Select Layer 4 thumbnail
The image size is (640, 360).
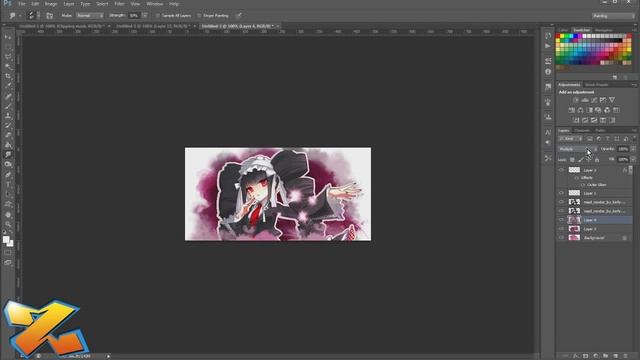574,220
